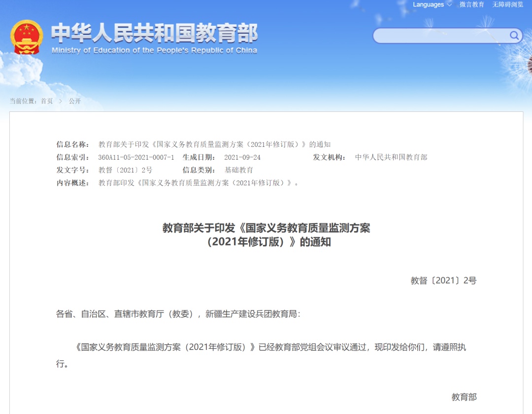The image size is (532, 414).
Task: Click the 信息类别 value 基础教育
Action: pos(238,170)
